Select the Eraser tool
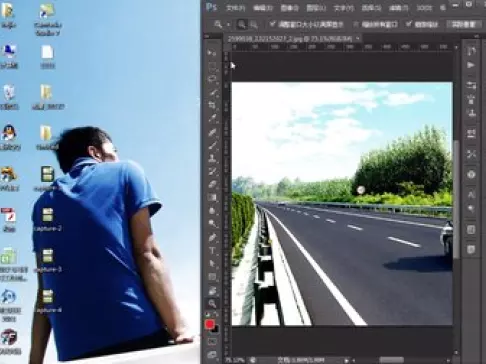Viewport: 486px width, 364px height. tap(212, 185)
